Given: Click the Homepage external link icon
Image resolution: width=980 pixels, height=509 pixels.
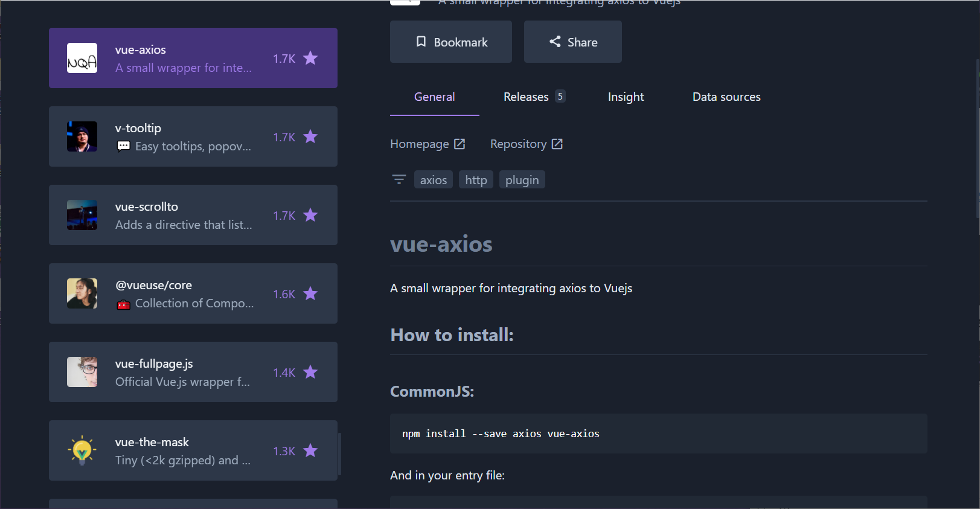Looking at the screenshot, I should pyautogui.click(x=460, y=144).
